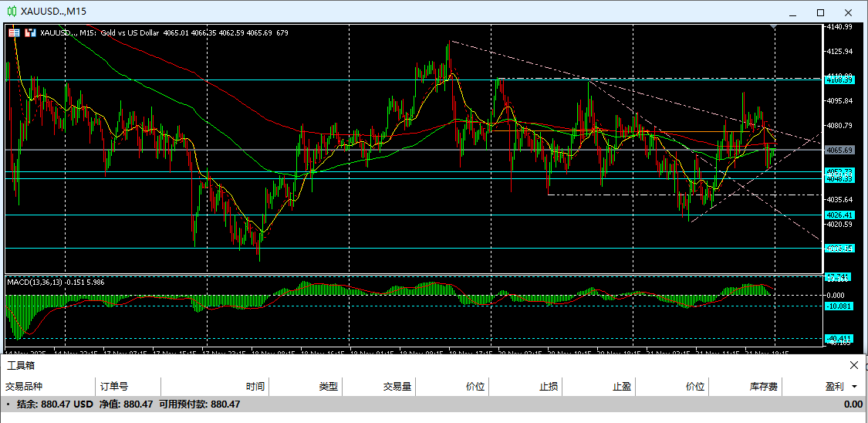This screenshot has width=868, height=423.
Task: Toggle the One Click Trading panel icon
Action: coord(14,32)
